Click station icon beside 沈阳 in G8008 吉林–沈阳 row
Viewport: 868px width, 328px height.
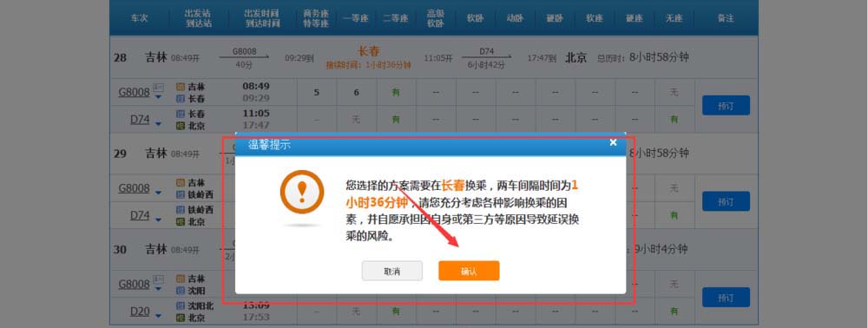pyautogui.click(x=181, y=291)
